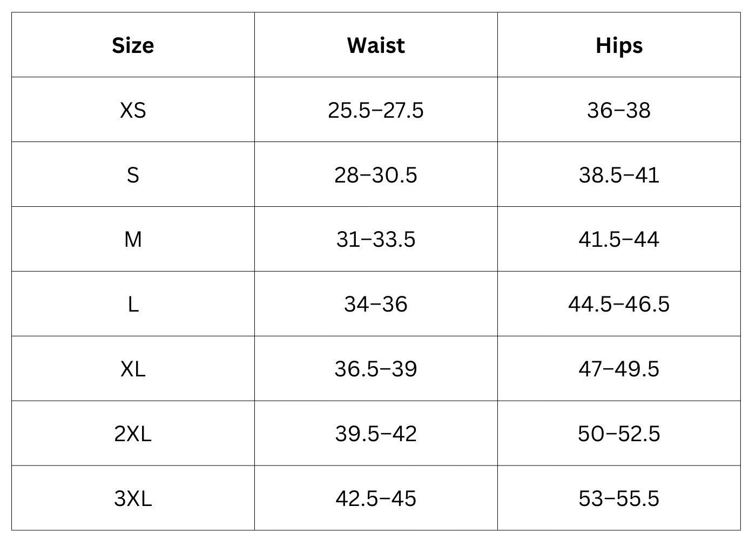The image size is (756, 540).
Task: Select the 3XL size cell
Action: pyautogui.click(x=133, y=498)
